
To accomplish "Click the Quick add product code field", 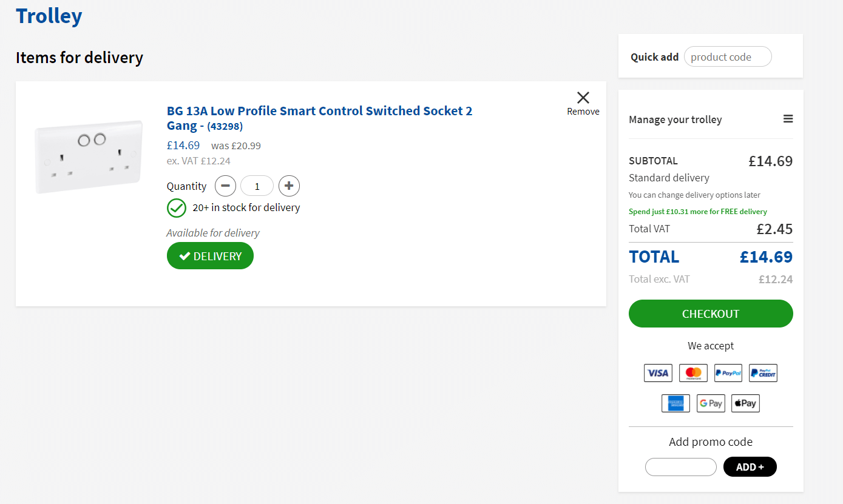I will 728,56.
